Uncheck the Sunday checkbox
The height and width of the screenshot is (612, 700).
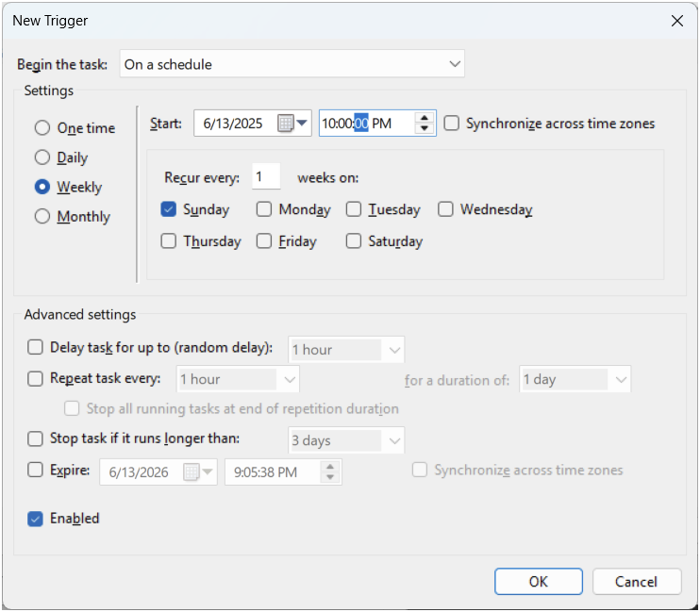click(x=168, y=209)
